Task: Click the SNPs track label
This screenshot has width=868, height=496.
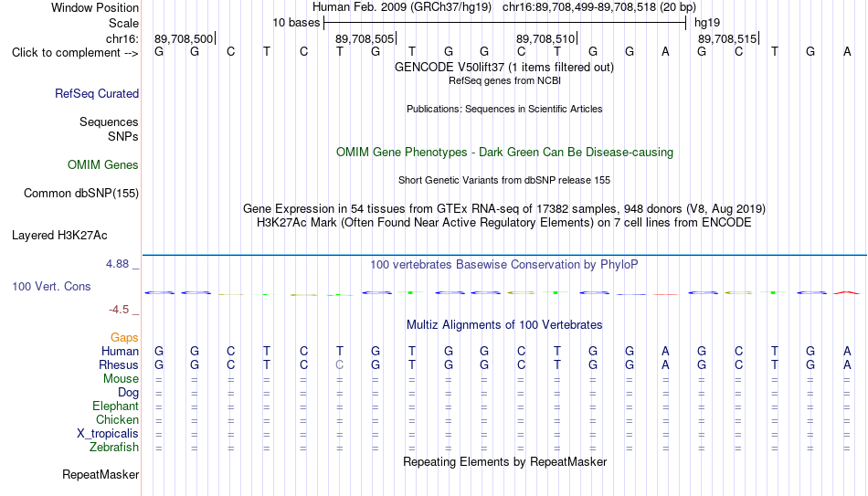Action: point(123,136)
